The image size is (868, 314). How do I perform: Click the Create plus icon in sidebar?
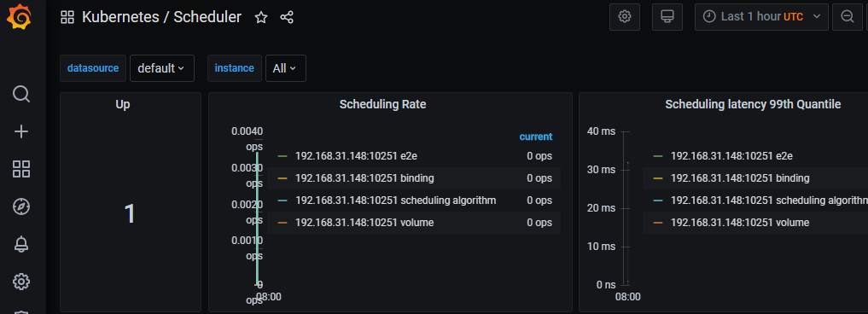(x=21, y=131)
